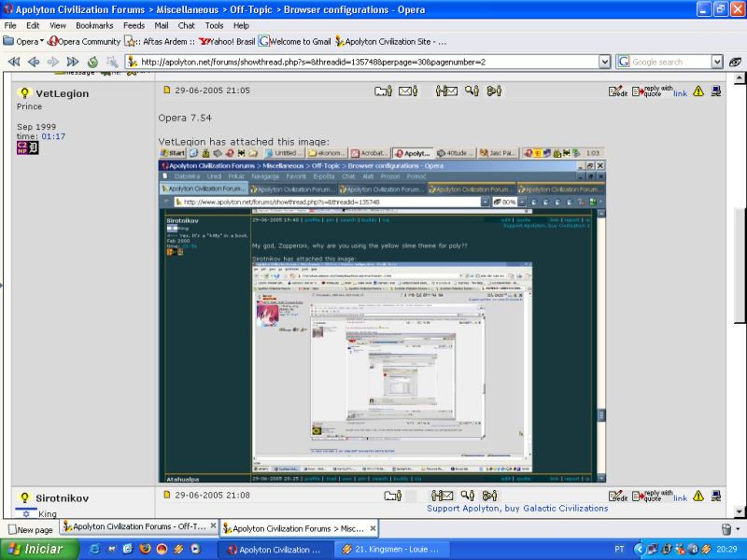Close the Off-Topic tab using its X button
The width and height of the screenshot is (747, 560).
[x=213, y=526]
